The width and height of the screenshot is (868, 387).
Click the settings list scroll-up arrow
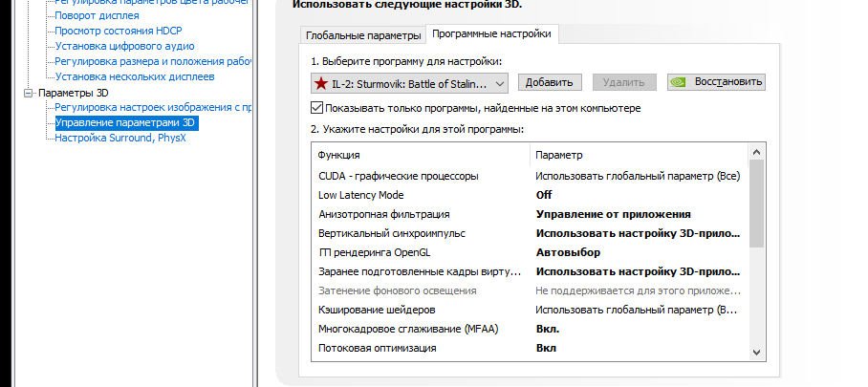[756, 153]
